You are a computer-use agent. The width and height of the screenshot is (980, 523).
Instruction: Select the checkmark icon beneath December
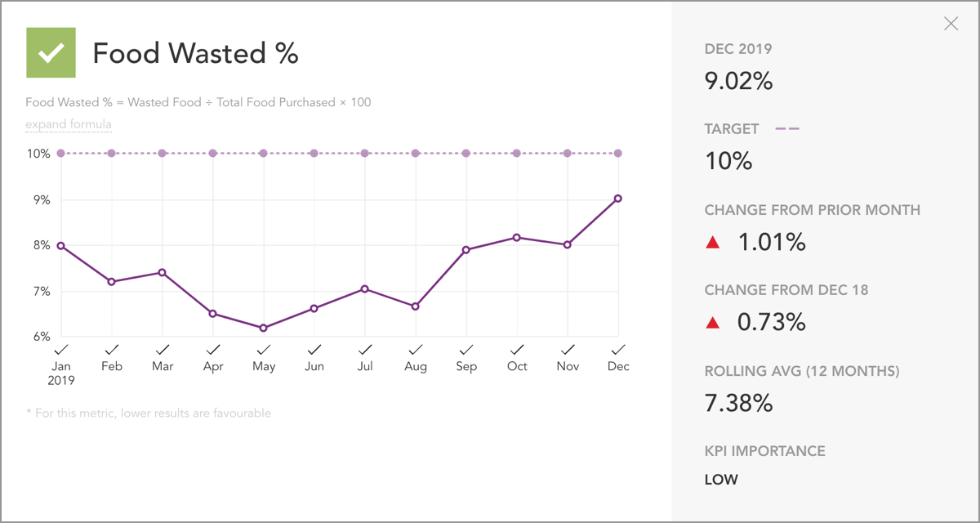coord(618,350)
